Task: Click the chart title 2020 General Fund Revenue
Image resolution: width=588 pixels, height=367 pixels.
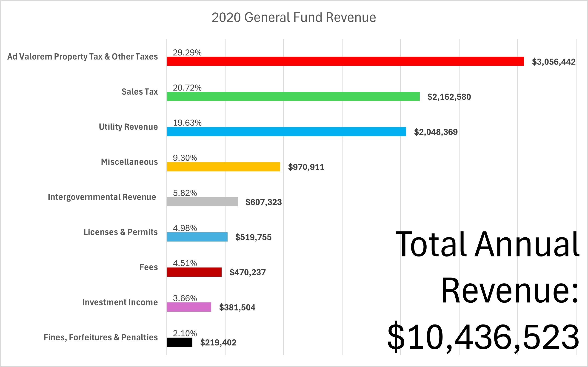Action: click(x=294, y=17)
